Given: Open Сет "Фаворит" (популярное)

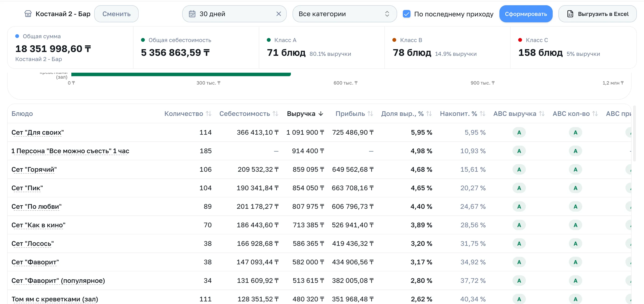Looking at the screenshot, I should [58, 280].
